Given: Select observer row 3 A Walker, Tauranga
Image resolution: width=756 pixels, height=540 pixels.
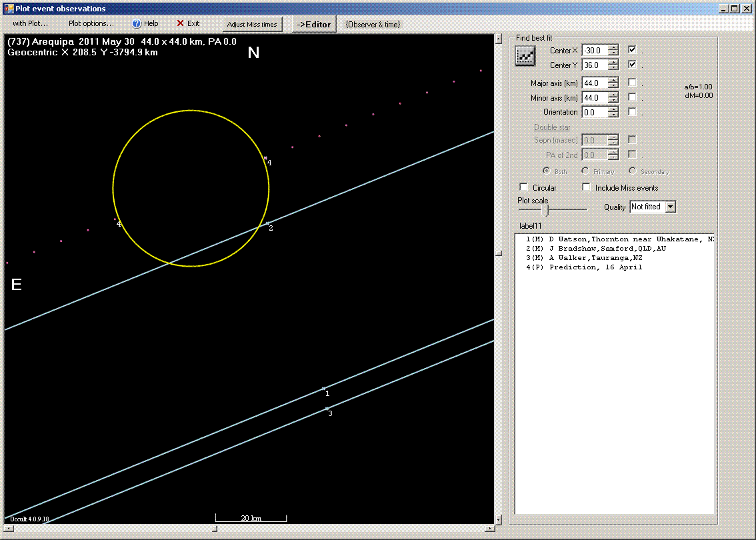Looking at the screenshot, I should [584, 258].
